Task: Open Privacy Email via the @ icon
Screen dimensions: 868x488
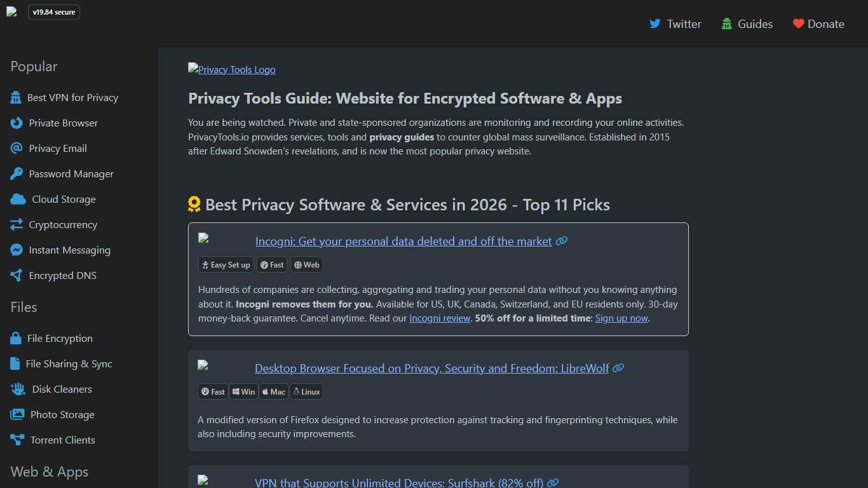Action: tap(17, 148)
